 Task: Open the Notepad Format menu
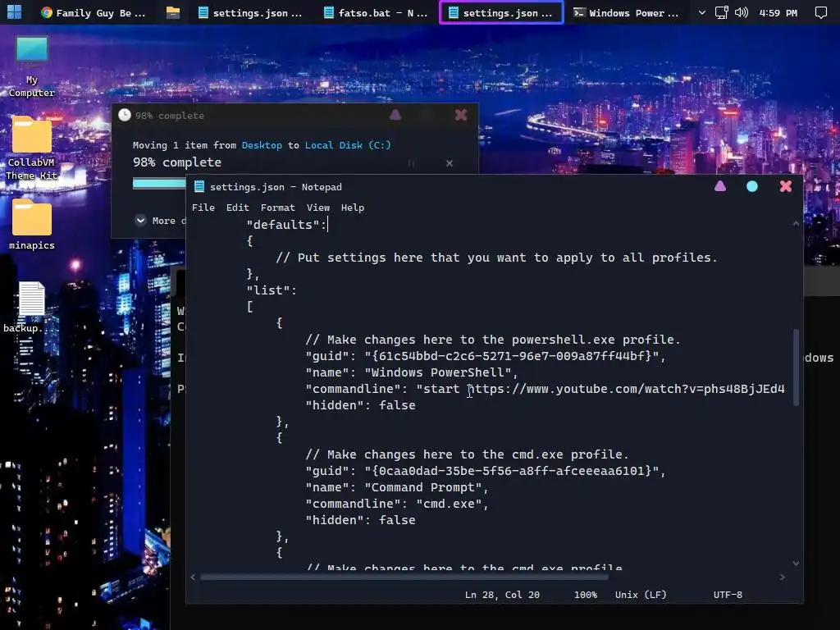pyautogui.click(x=277, y=208)
